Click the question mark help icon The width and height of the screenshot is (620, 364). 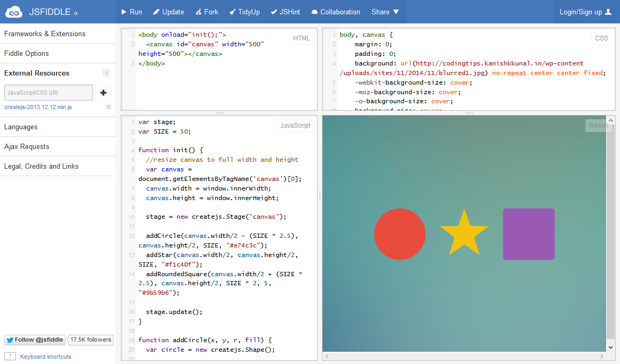(10, 357)
